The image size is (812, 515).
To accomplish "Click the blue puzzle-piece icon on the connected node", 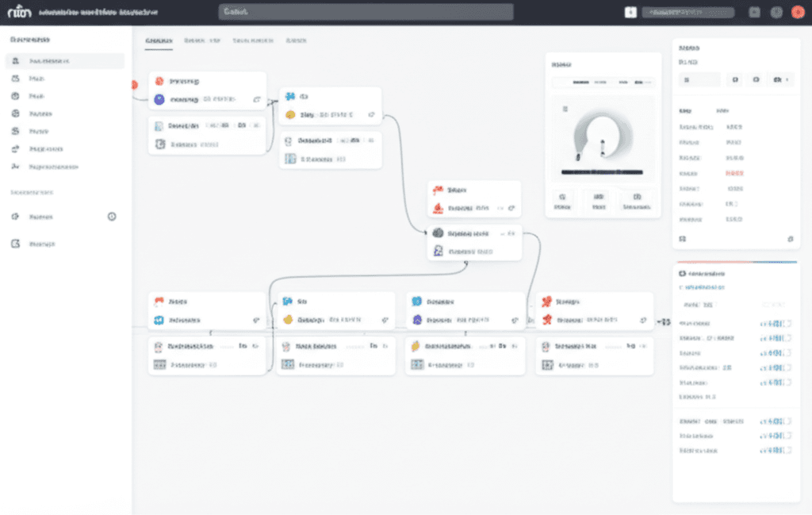I will [x=290, y=97].
